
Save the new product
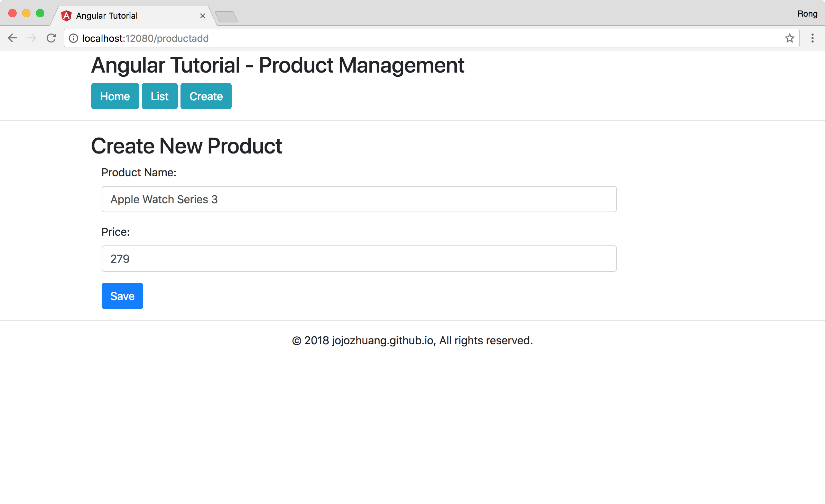coord(122,296)
